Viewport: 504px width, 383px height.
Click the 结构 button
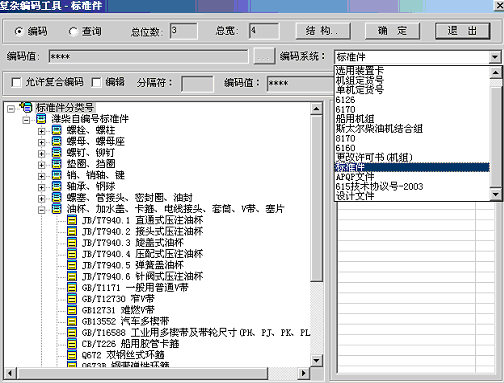323,31
